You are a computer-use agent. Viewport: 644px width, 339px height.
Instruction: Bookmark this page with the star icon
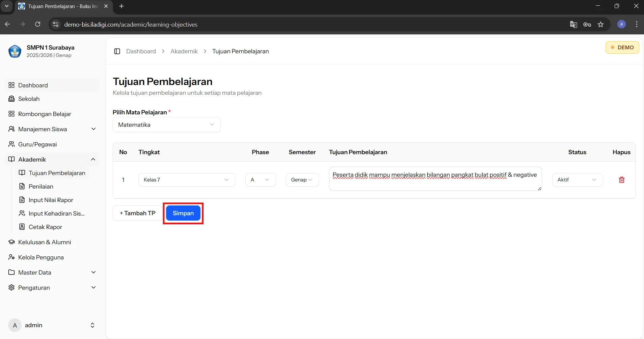point(601,24)
